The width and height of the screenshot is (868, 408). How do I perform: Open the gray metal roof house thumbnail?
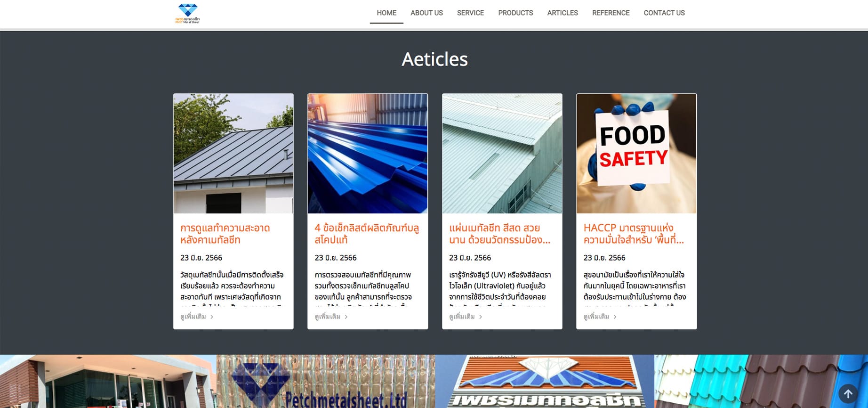(x=233, y=154)
